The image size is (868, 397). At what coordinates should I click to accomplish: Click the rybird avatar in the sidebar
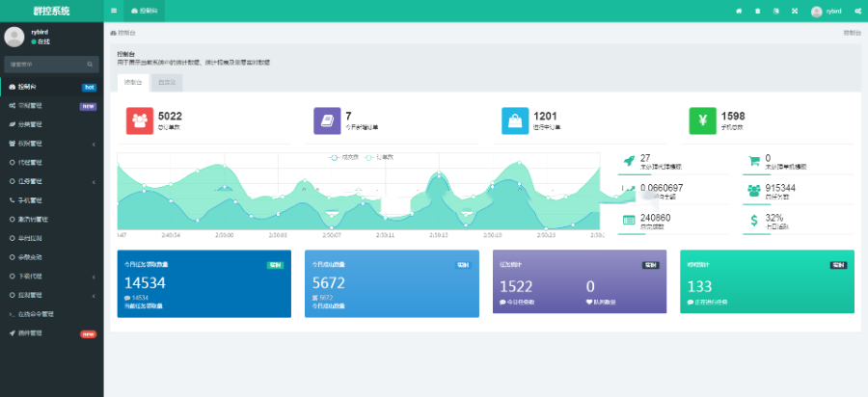pos(14,37)
